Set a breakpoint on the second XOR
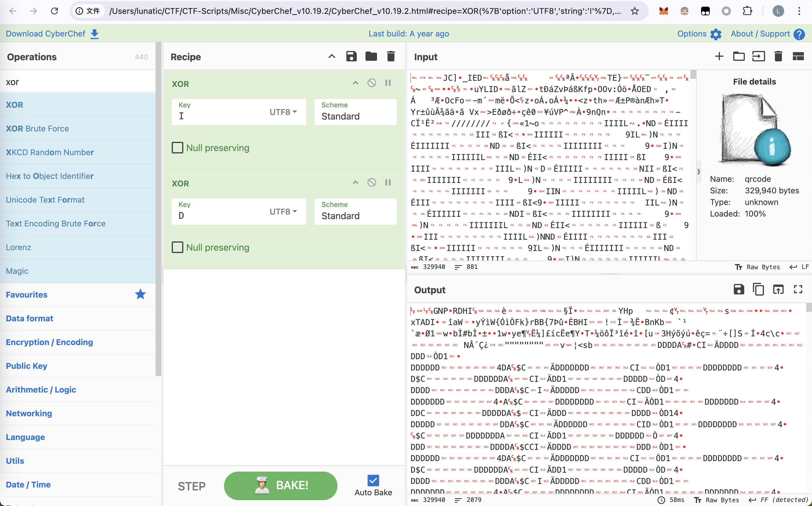Image resolution: width=812 pixels, height=506 pixels. click(x=388, y=183)
